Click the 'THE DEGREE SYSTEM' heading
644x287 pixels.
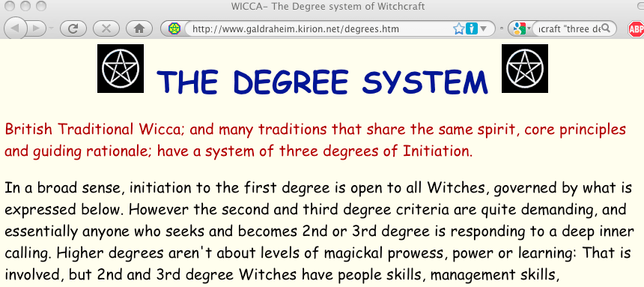point(323,82)
